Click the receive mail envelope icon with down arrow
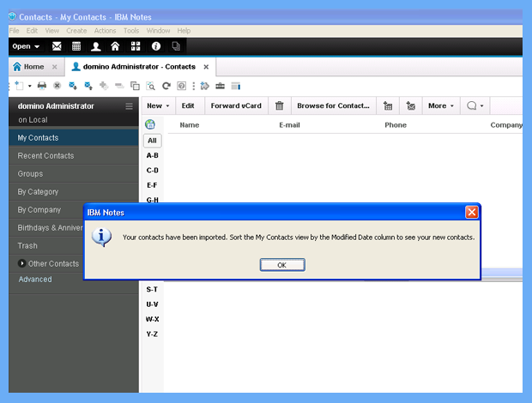The width and height of the screenshot is (532, 403). tap(73, 86)
